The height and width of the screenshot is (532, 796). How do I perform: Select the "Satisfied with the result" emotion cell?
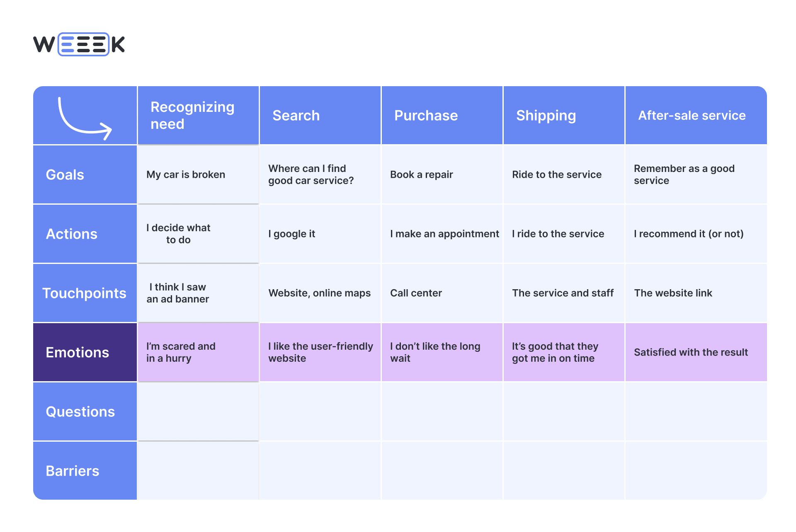[x=691, y=353]
